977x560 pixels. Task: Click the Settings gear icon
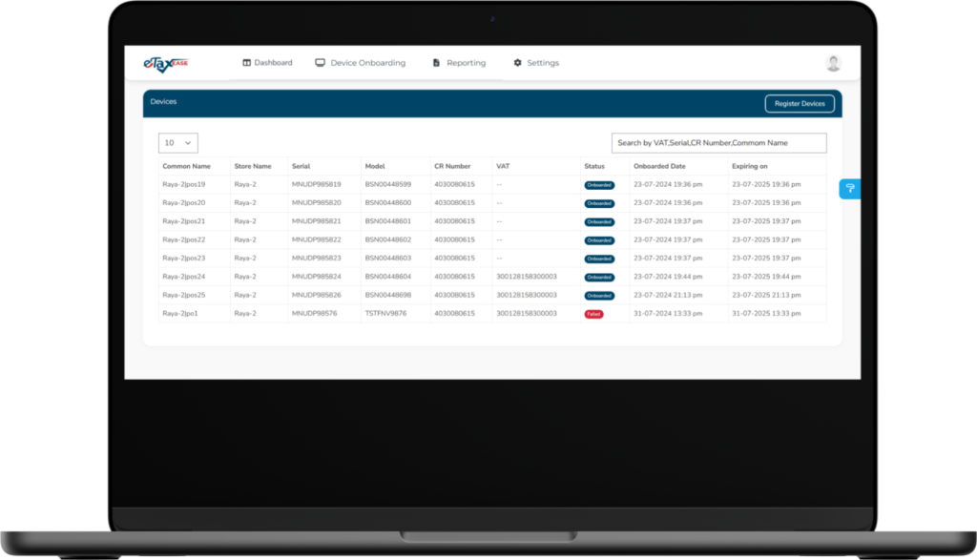point(517,63)
